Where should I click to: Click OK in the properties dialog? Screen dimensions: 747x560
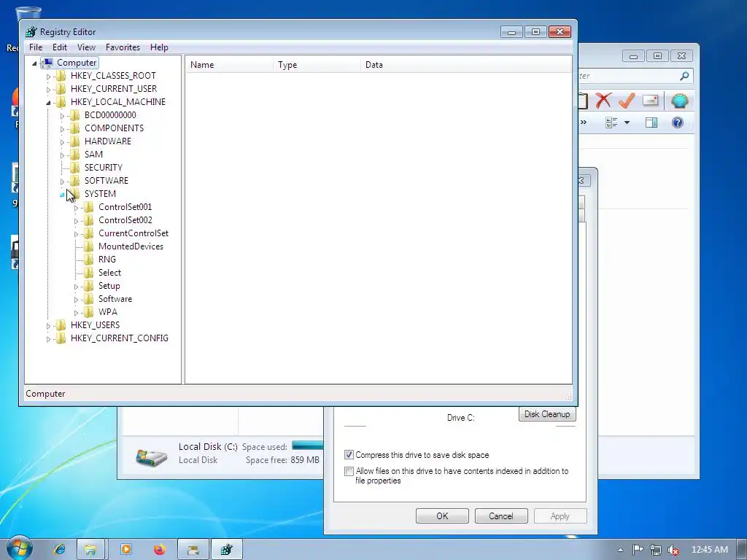point(442,516)
